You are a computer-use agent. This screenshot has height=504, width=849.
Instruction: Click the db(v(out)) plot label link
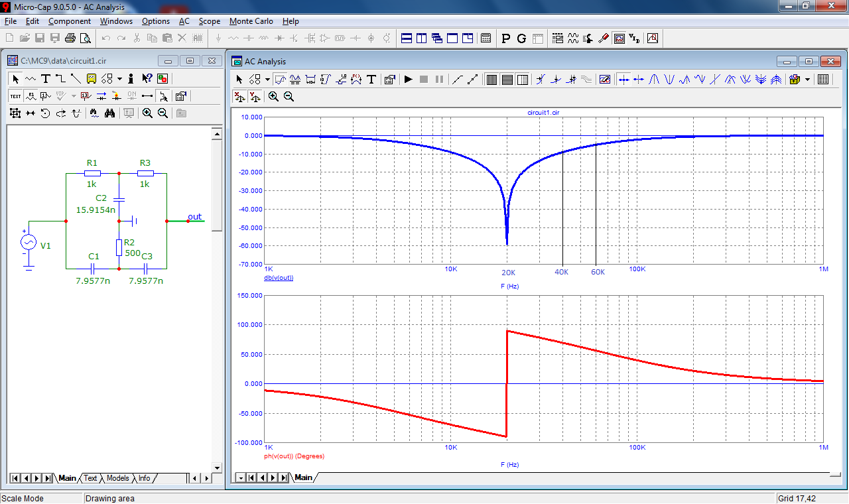click(x=279, y=278)
